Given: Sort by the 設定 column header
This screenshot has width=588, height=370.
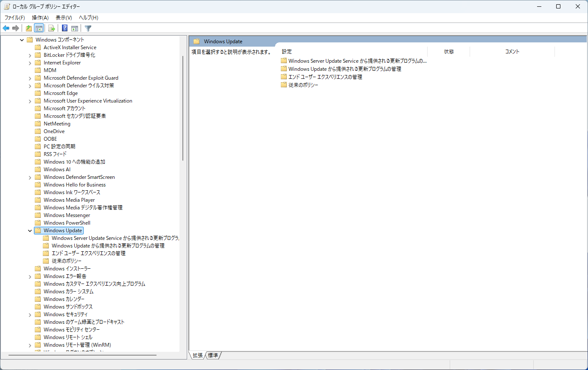Looking at the screenshot, I should point(353,51).
